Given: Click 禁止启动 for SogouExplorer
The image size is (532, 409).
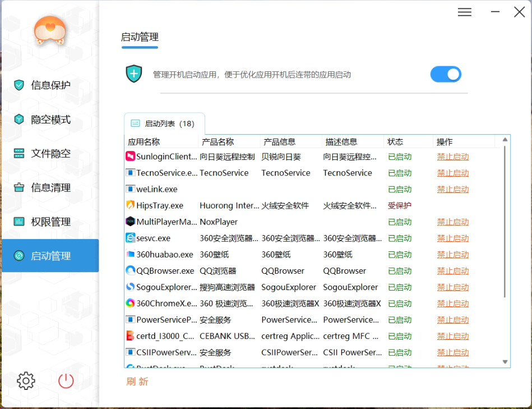Looking at the screenshot, I should point(452,287).
